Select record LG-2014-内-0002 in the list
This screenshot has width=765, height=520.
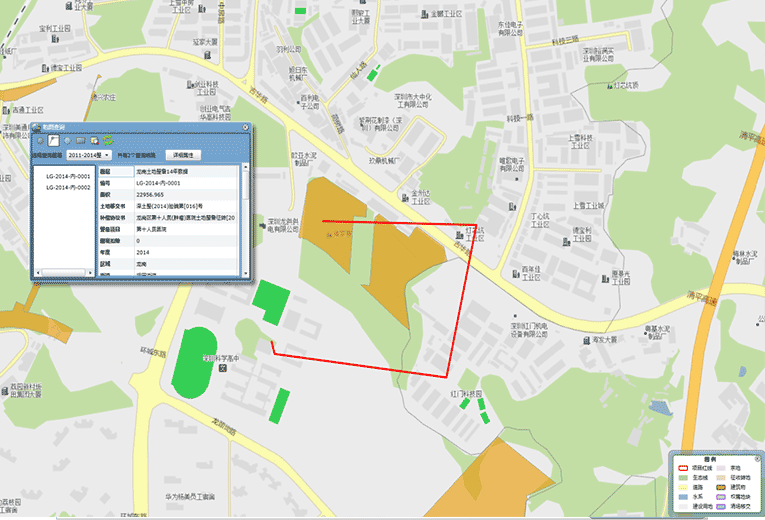[x=69, y=187]
